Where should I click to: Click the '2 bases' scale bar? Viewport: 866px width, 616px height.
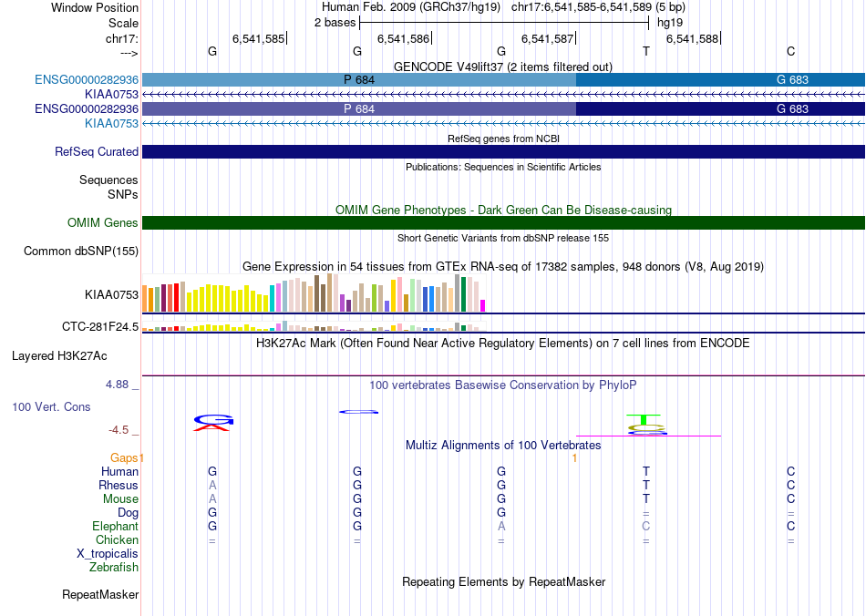tap(504, 23)
